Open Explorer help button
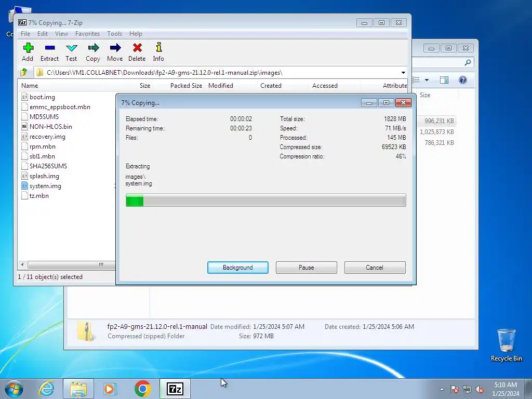The width and height of the screenshot is (532, 399). point(463,80)
